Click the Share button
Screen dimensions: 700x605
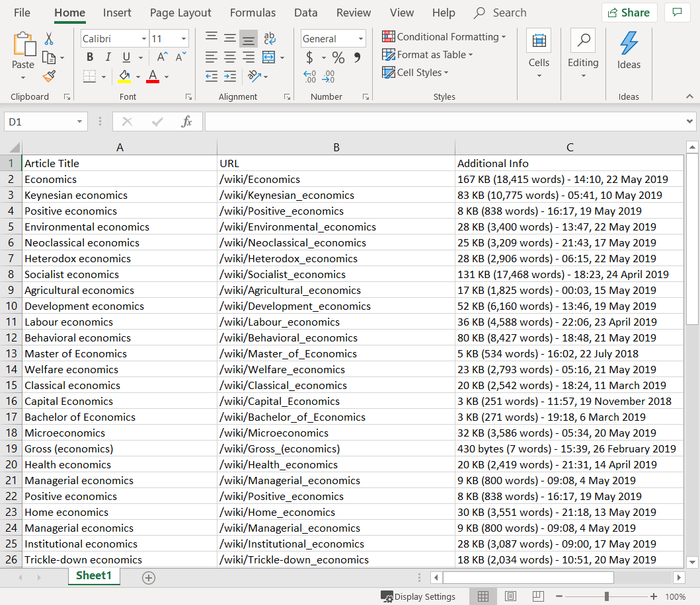[x=629, y=12]
